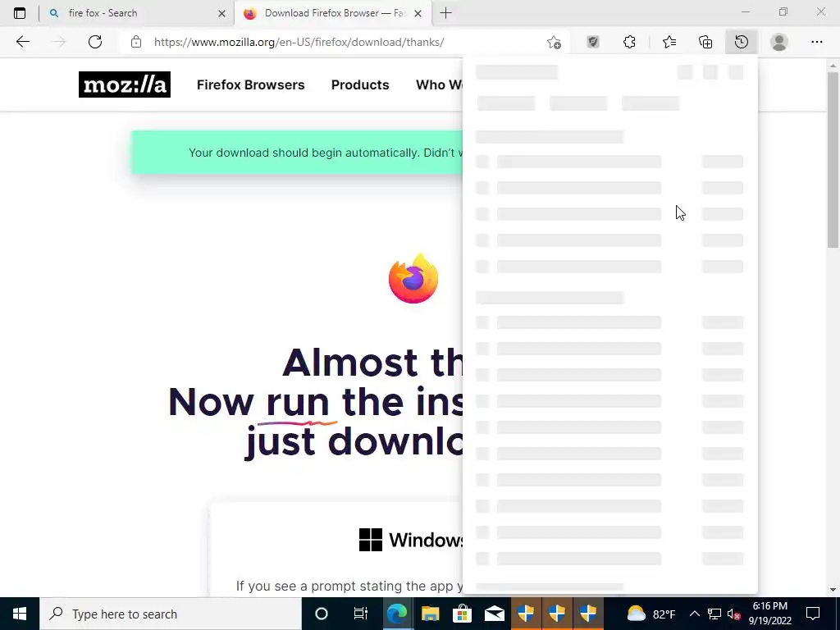
Task: Open the first security shield taskbar item
Action: coord(526,614)
